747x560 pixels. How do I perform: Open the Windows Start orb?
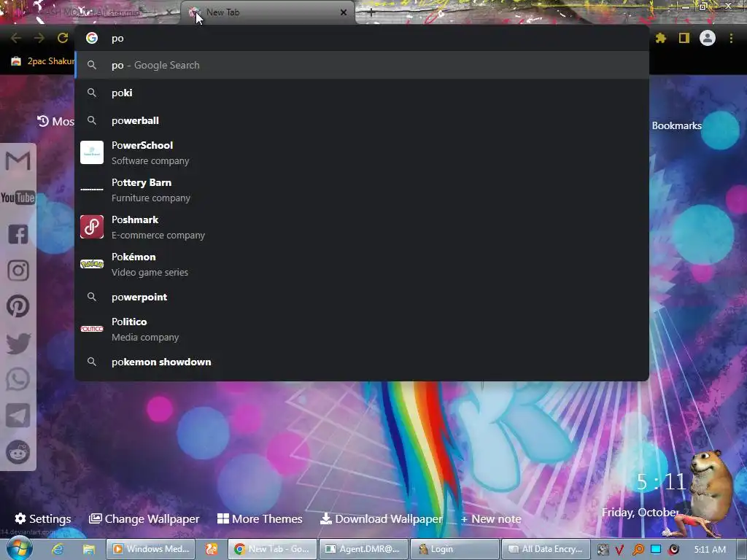[19, 548]
